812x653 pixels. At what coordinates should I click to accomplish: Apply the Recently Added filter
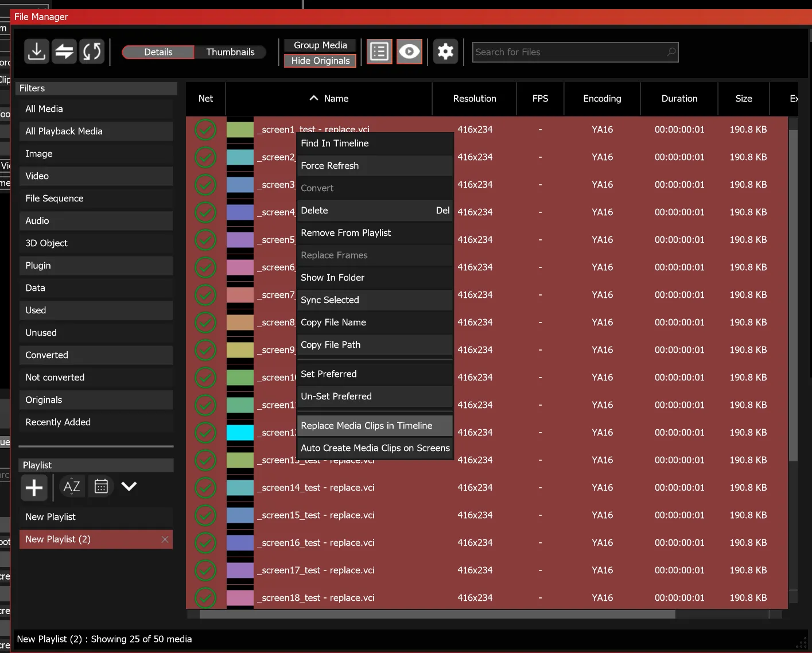tap(96, 422)
